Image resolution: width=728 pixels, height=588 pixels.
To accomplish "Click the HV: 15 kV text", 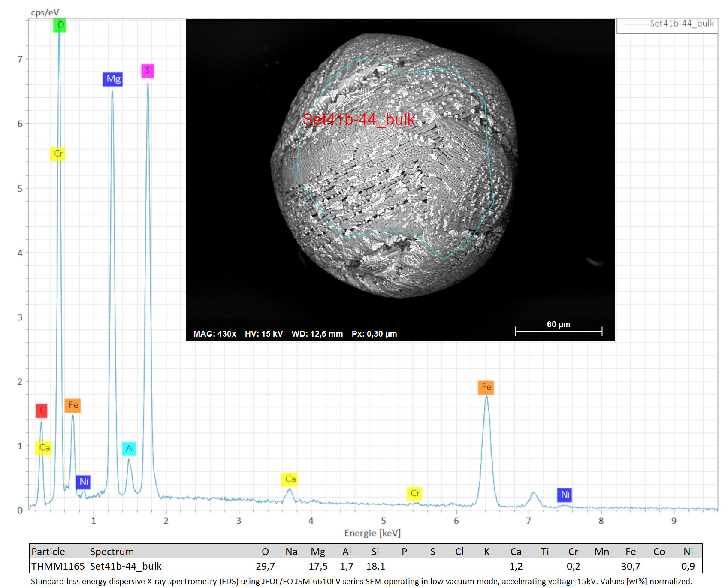I will pos(264,334).
